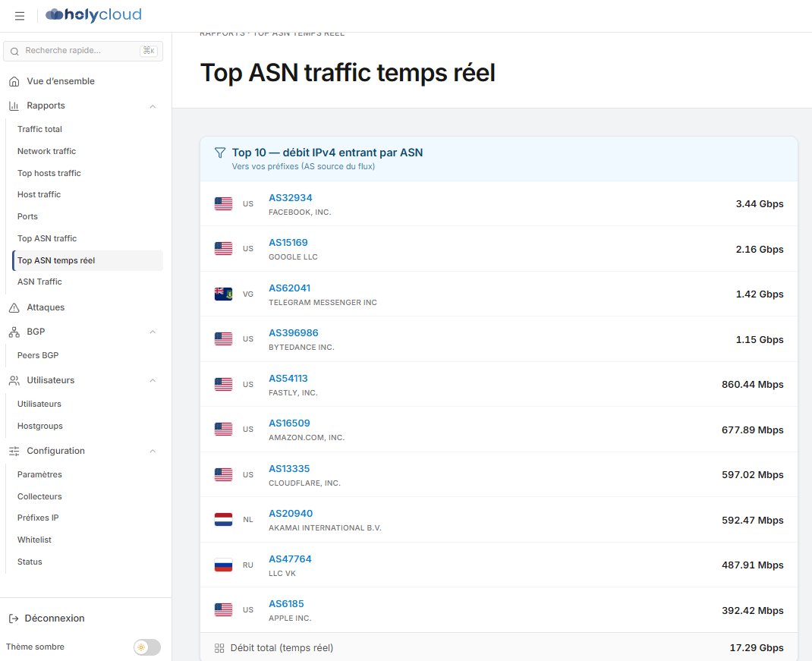
Task: Open AS15169 Google link
Action: point(288,242)
